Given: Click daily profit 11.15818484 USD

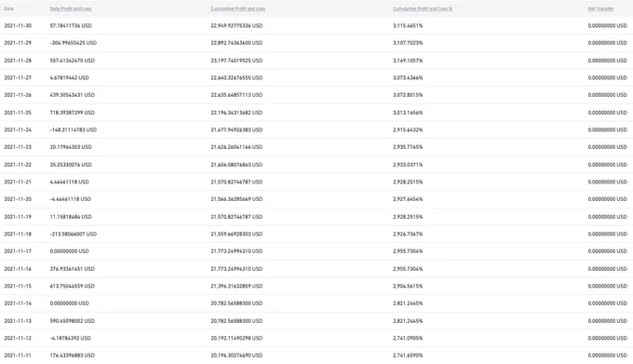Looking at the screenshot, I should (x=71, y=217).
